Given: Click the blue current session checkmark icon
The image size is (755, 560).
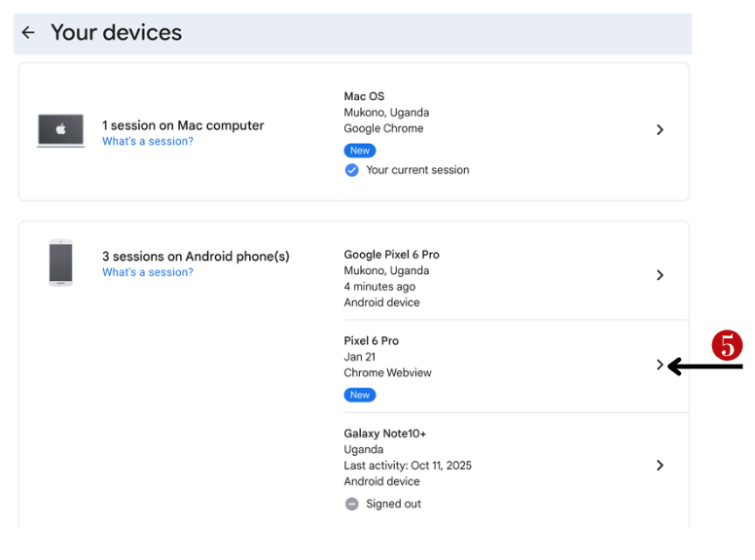Looking at the screenshot, I should (351, 170).
